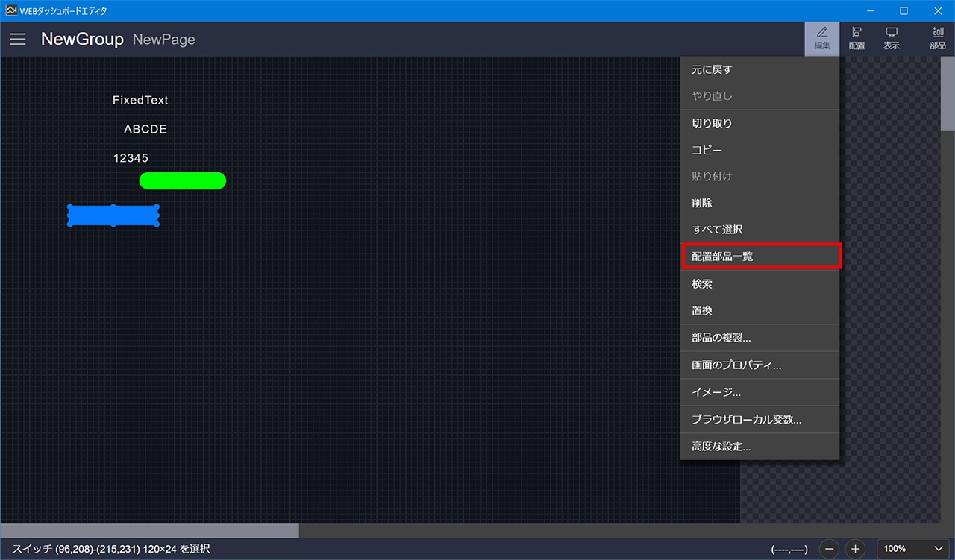This screenshot has height=560, width=955.
Task: Open the hamburger navigation menu
Action: point(18,40)
